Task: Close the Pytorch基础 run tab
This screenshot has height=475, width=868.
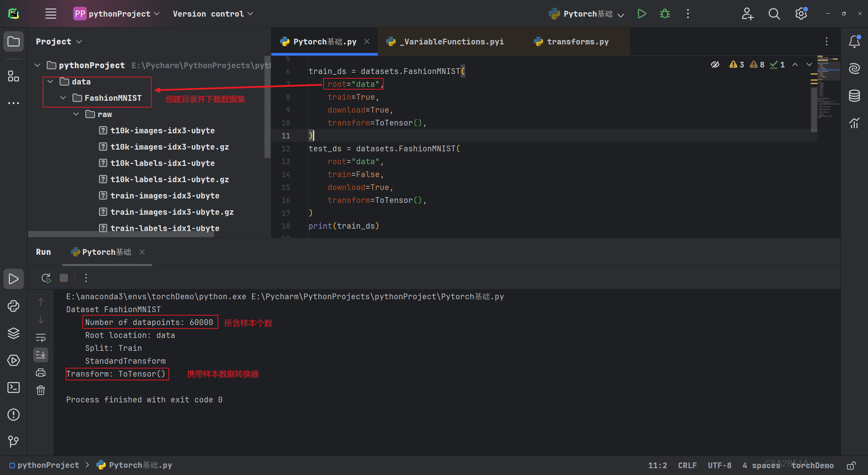Action: pyautogui.click(x=142, y=252)
